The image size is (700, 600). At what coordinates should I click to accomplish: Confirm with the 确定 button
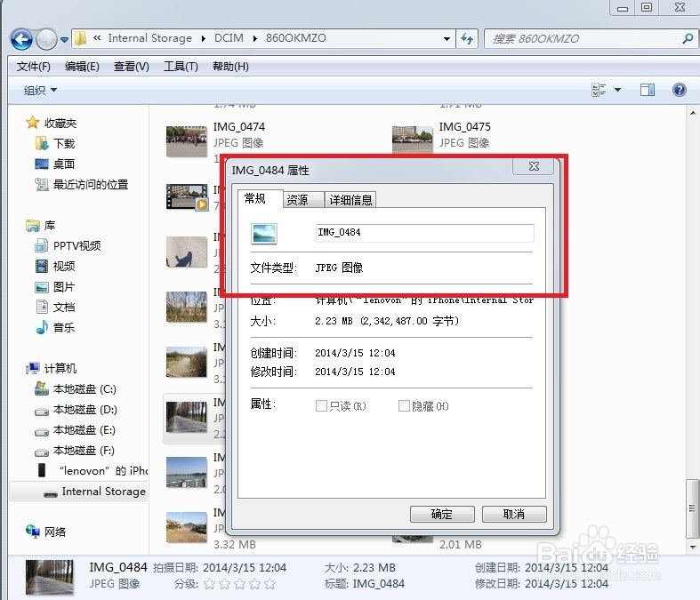(x=442, y=514)
